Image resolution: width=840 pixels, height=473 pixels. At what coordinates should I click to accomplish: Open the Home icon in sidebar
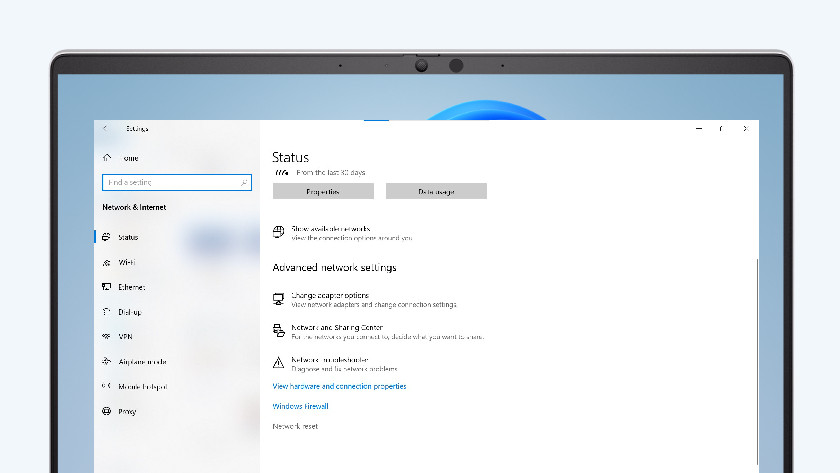coord(107,158)
